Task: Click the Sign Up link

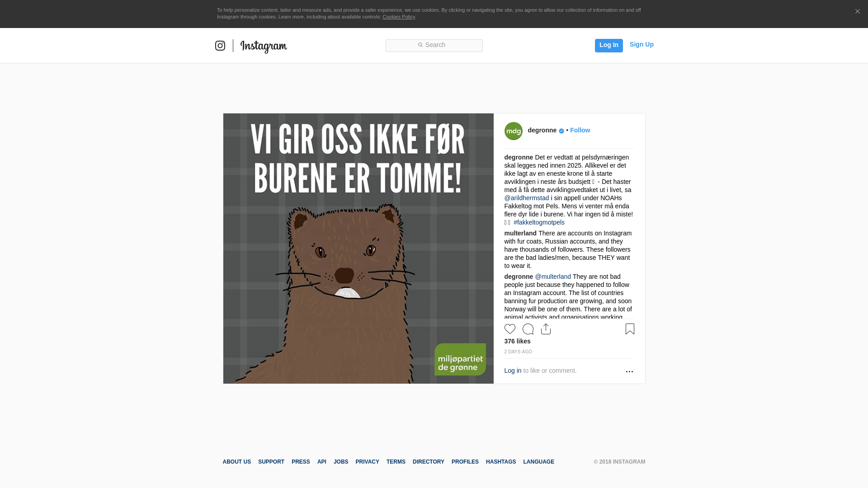Action: (x=642, y=44)
